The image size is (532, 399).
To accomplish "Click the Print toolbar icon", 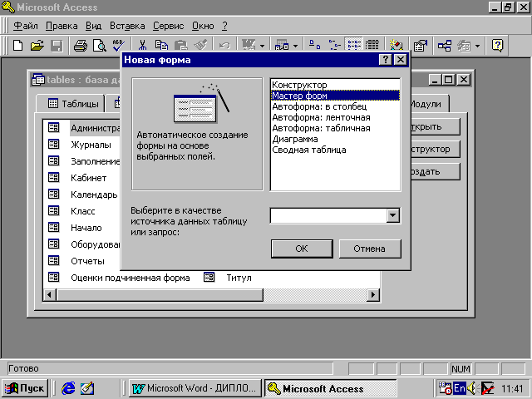I will pos(81,46).
